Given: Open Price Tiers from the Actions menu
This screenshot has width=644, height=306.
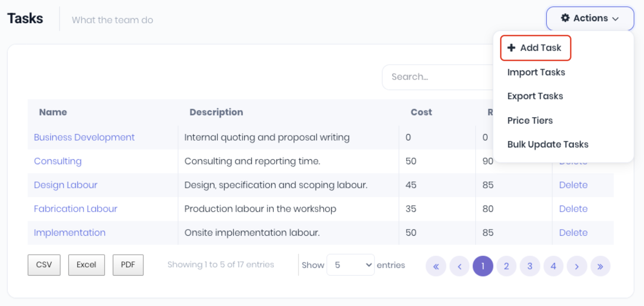Looking at the screenshot, I should tap(530, 120).
